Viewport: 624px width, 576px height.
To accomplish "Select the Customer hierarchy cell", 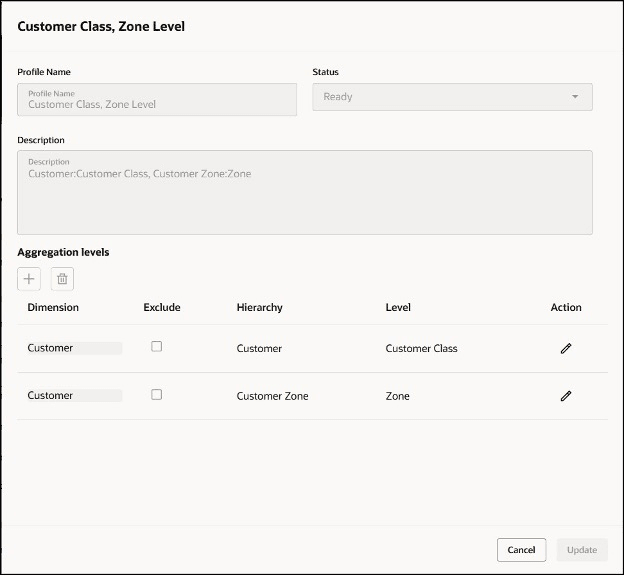I will tap(259, 348).
